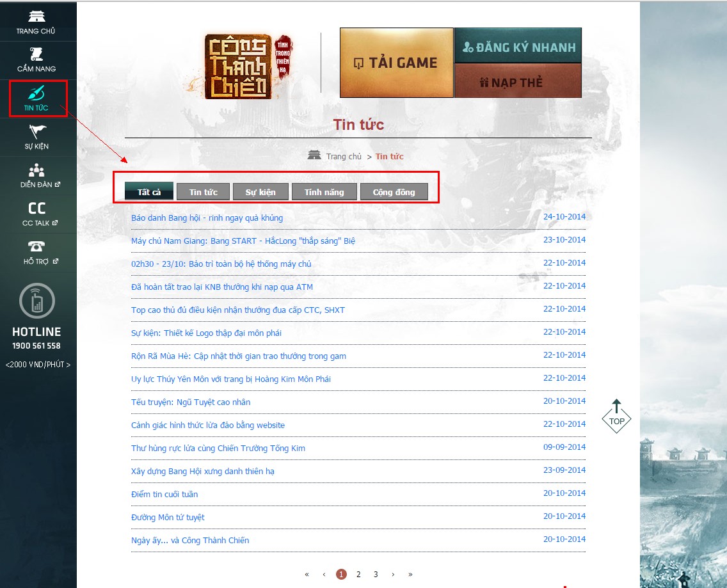Go to page 2 of news list

(x=358, y=575)
